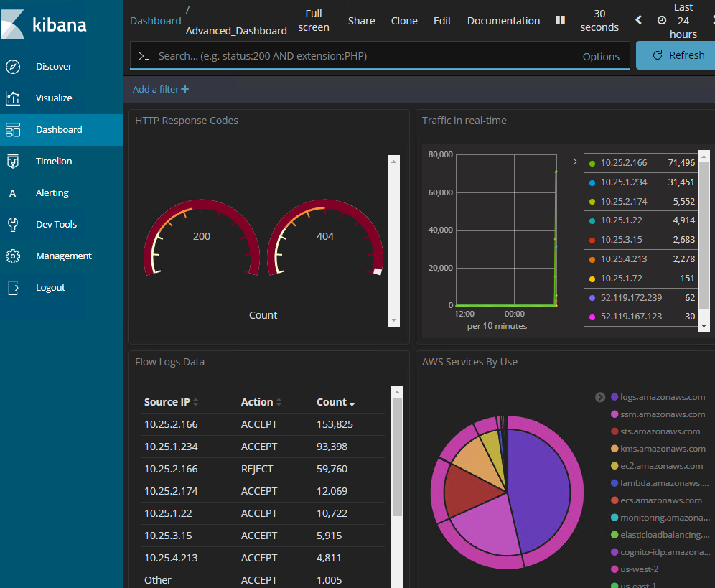This screenshot has width=715, height=588.
Task: Click the Logout door icon
Action: [13, 288]
